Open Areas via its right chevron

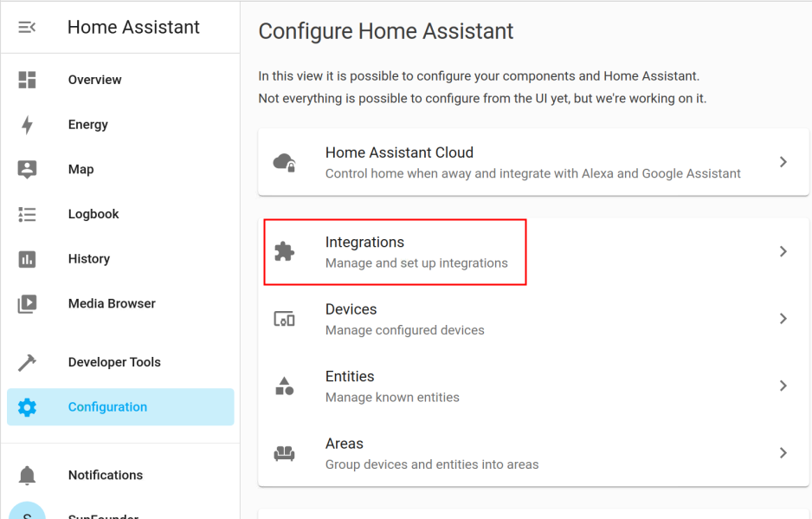click(x=783, y=452)
